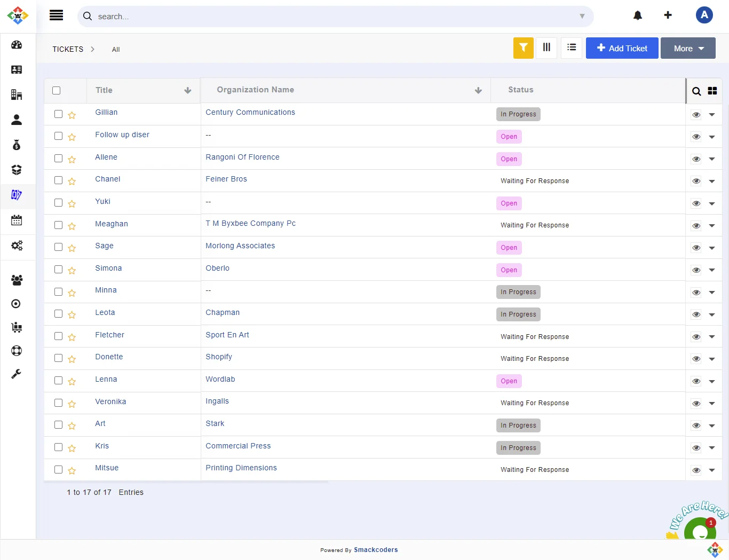Screen dimensions: 729x560
Task: Open the calendar icon in sidebar
Action: point(17,220)
